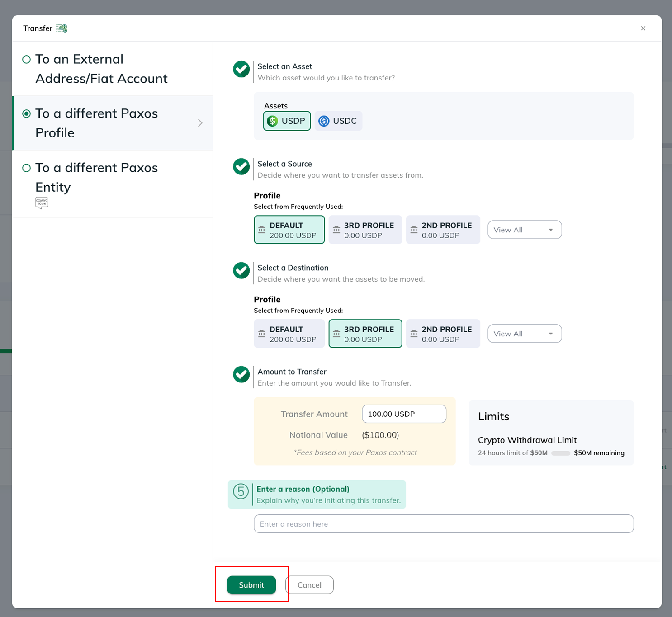Click the "Select from Frequently Used:" label under Source
Screen dimensions: 672x617
tap(298, 207)
